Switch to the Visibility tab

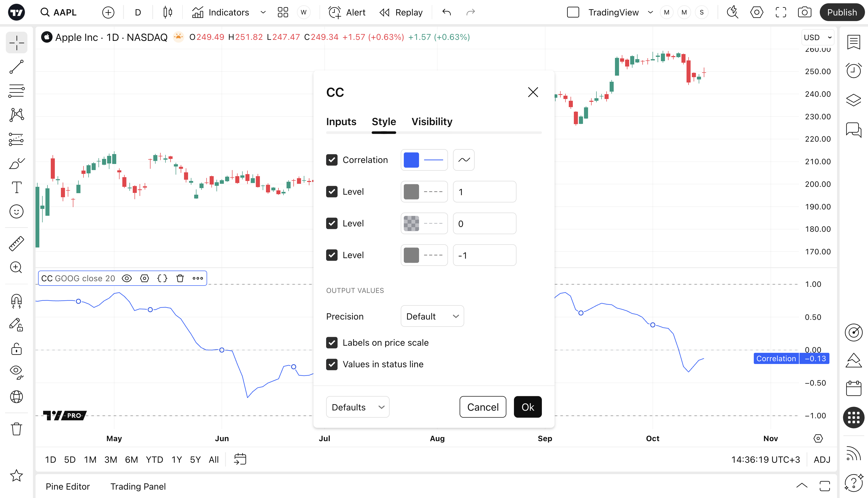[432, 122]
